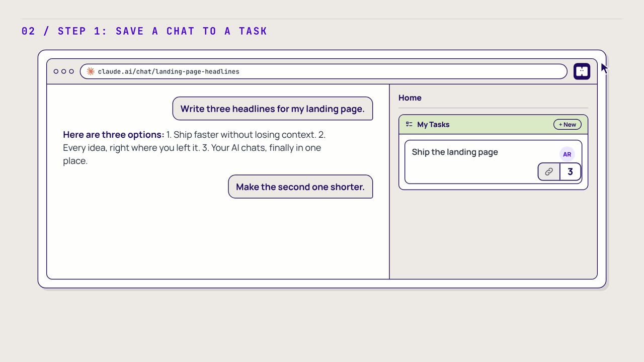Click the message "Make the second one shorter."
Screen dimensions: 644x362
[300, 187]
